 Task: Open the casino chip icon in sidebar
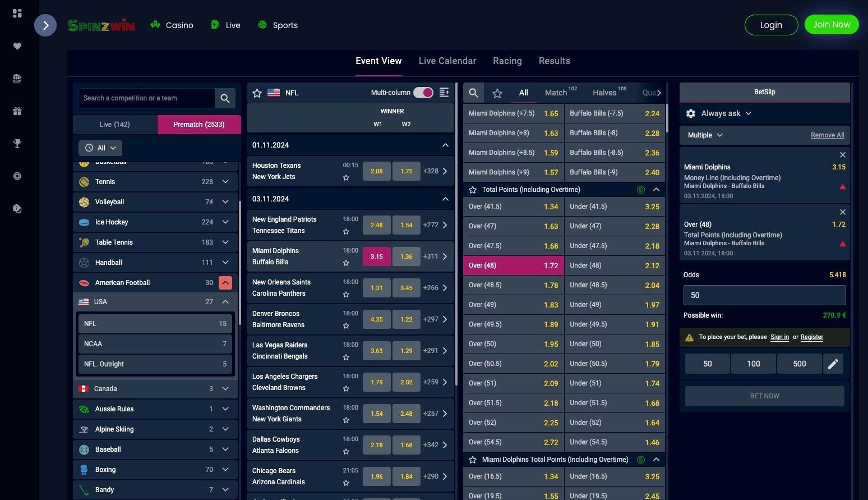coord(17,176)
